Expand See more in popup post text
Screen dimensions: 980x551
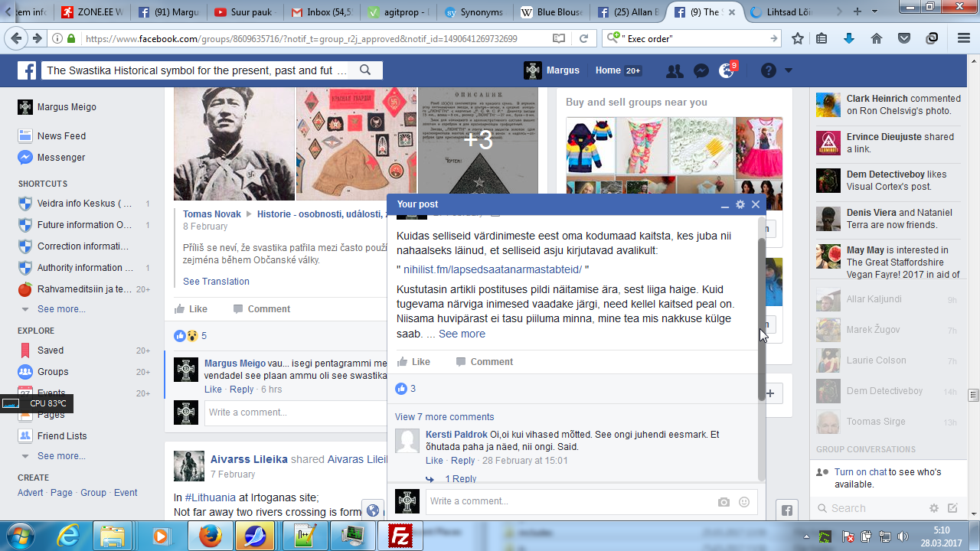pos(462,334)
